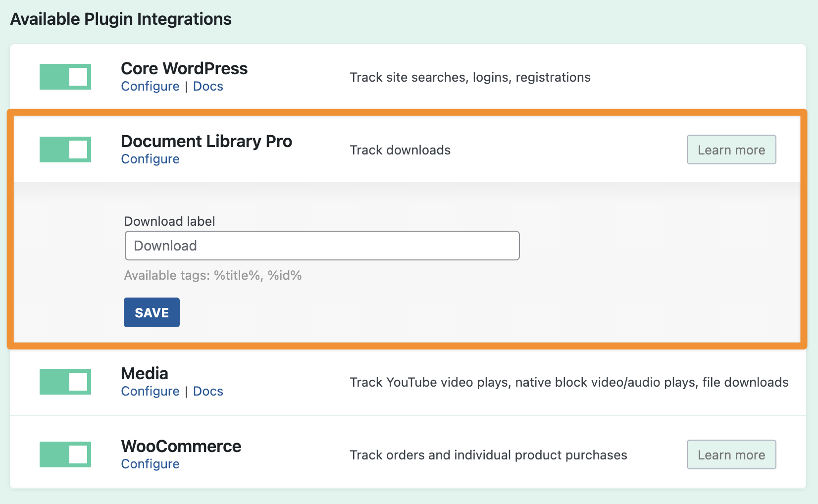Open the Docs link for Media
This screenshot has height=504, width=818.
[x=208, y=391]
